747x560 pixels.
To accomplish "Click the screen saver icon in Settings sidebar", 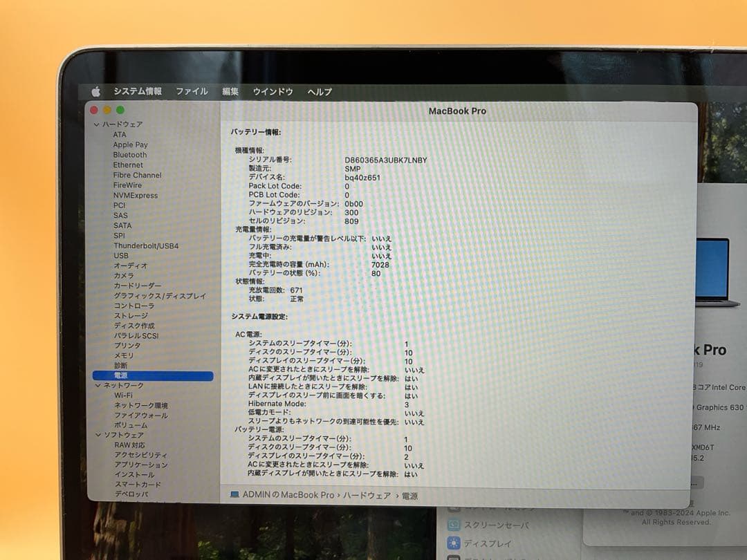I will [454, 525].
